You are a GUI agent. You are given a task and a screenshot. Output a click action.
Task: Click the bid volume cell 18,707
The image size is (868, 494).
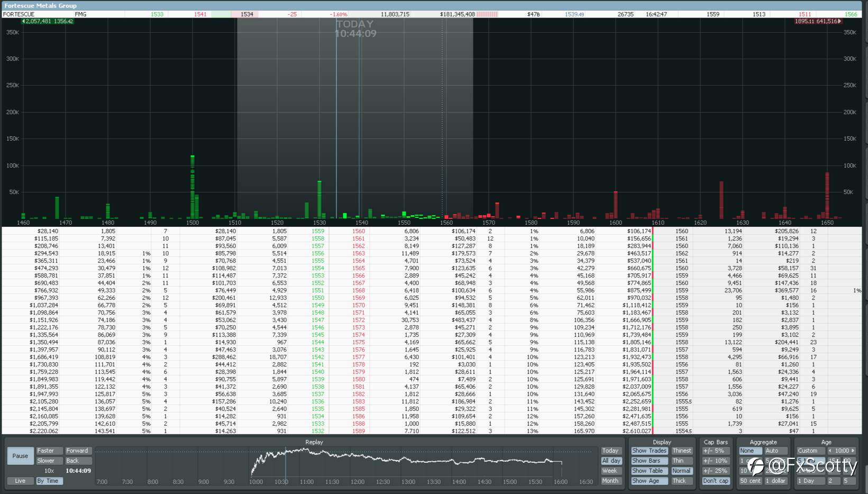click(x=278, y=357)
